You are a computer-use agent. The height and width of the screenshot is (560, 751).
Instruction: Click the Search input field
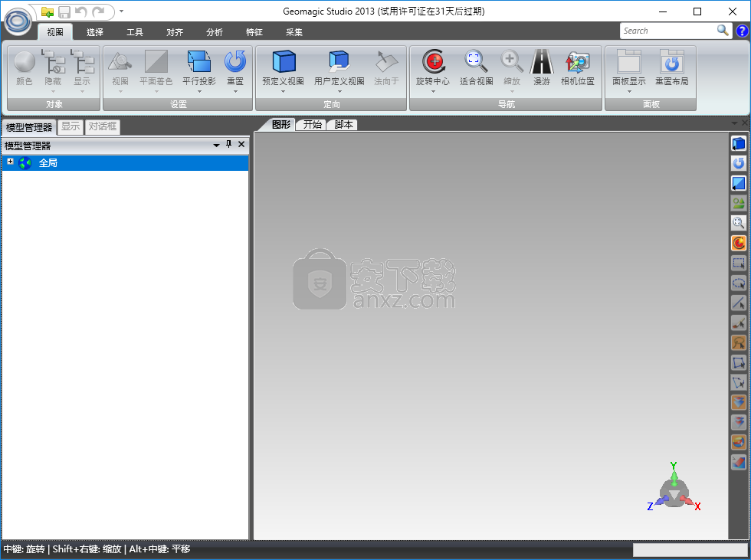coord(668,31)
